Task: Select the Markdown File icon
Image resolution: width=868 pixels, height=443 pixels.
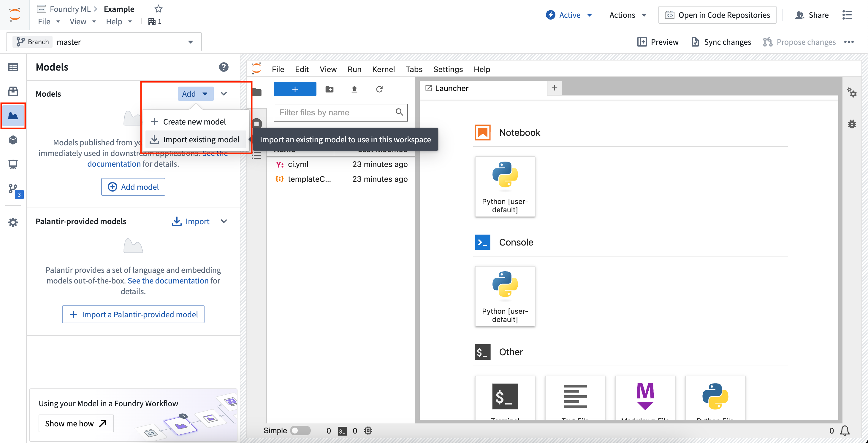Action: coord(645,396)
